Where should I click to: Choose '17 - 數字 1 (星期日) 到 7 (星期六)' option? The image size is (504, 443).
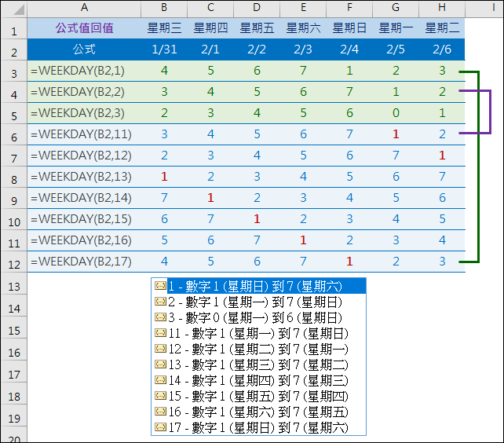point(259,428)
